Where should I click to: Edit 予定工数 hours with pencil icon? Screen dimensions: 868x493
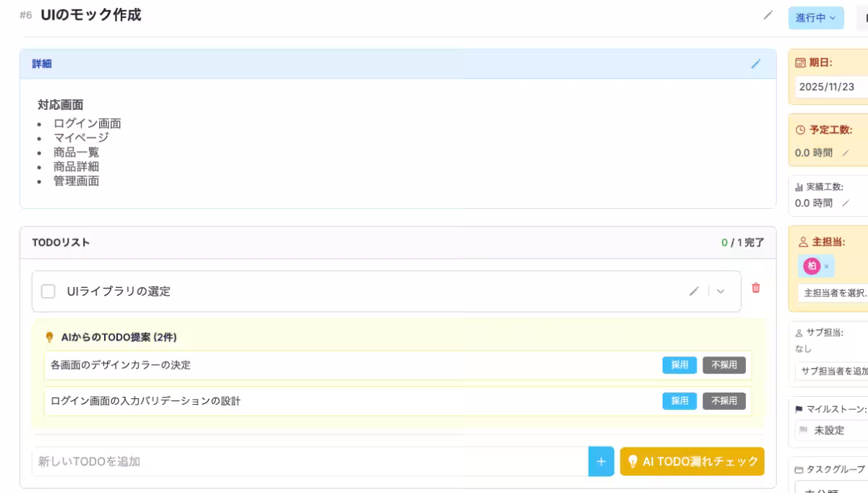point(846,153)
